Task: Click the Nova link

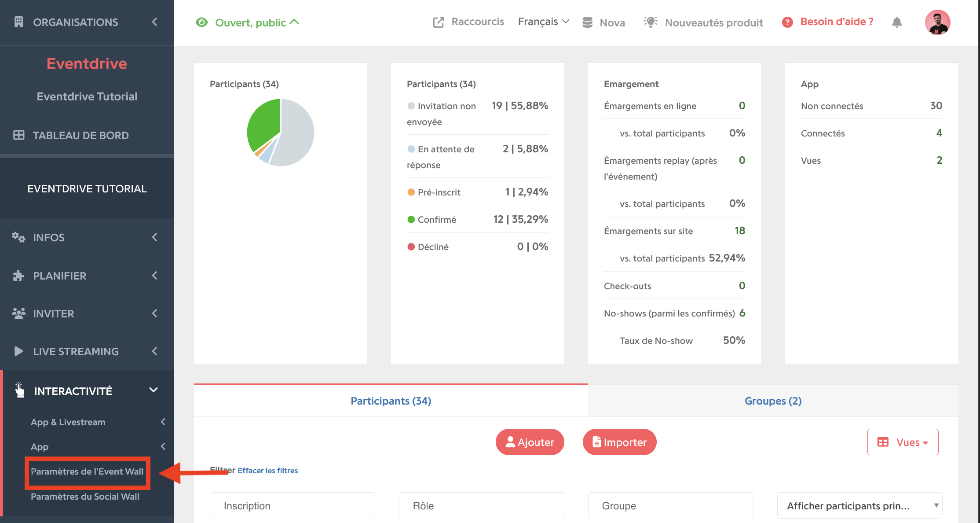Action: [612, 22]
